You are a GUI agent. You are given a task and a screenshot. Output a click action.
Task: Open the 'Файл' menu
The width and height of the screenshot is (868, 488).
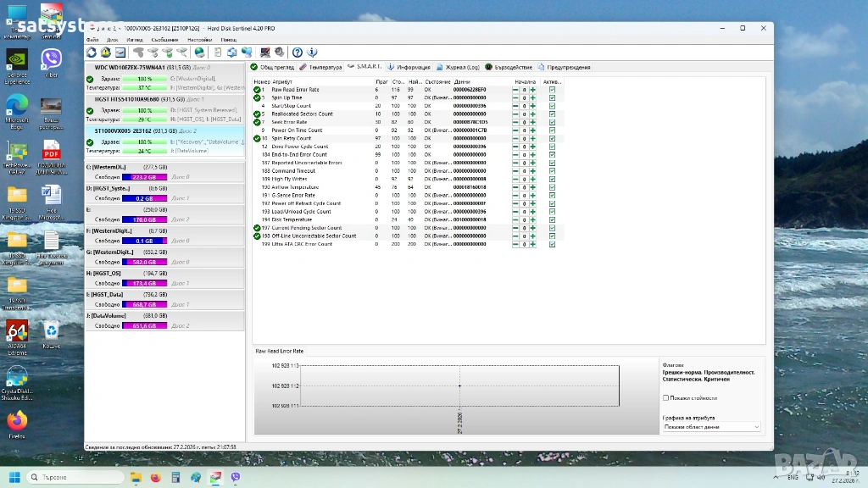click(x=92, y=40)
